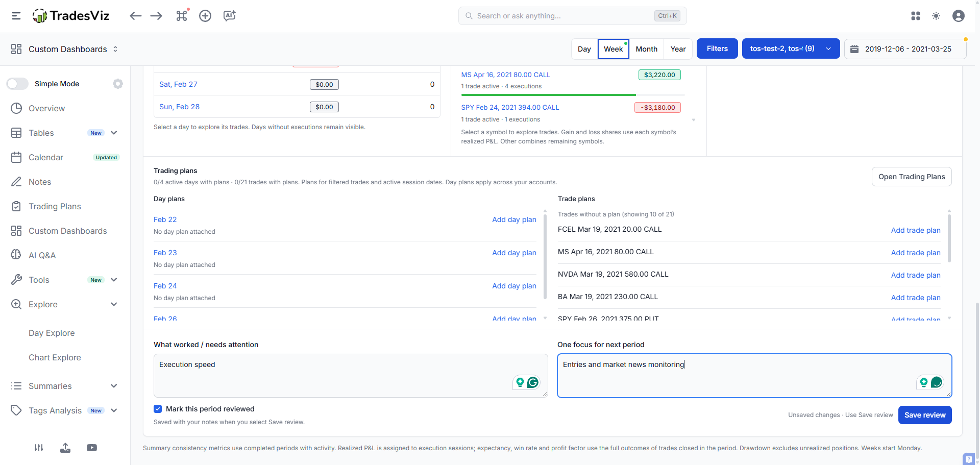Select the Month period tab
The height and width of the screenshot is (465, 980).
(646, 49)
